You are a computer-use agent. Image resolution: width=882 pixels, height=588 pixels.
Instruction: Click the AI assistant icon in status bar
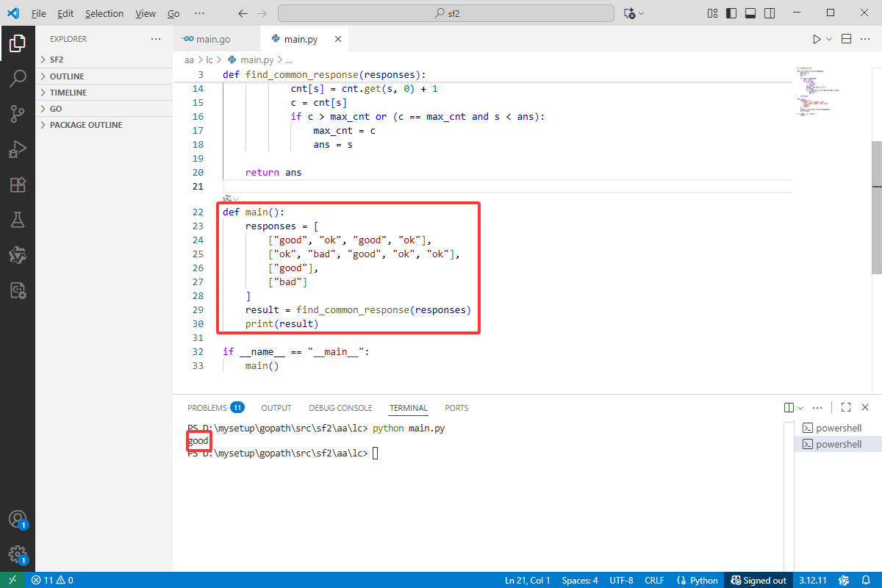click(x=845, y=580)
